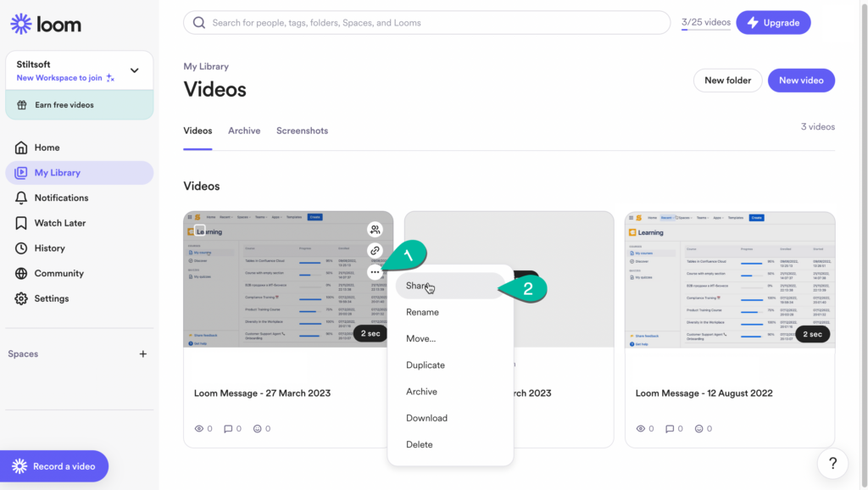Open Earn free videos banner
The image size is (868, 490).
pos(79,104)
